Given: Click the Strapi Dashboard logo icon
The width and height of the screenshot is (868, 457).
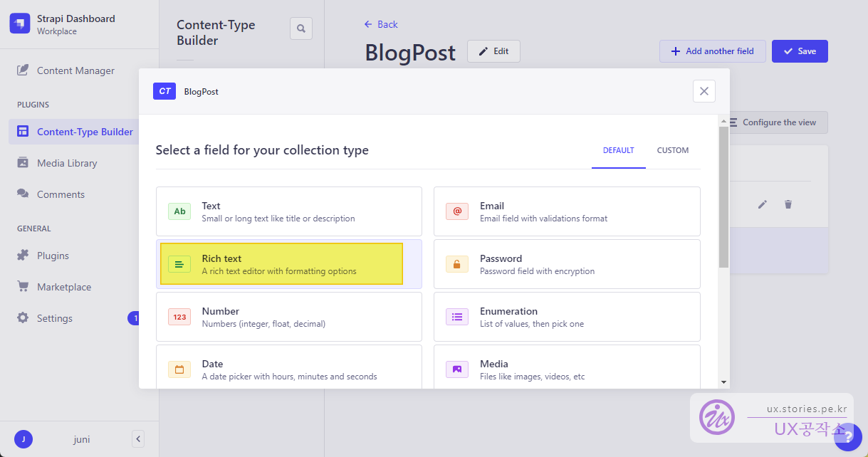Looking at the screenshot, I should coord(20,24).
